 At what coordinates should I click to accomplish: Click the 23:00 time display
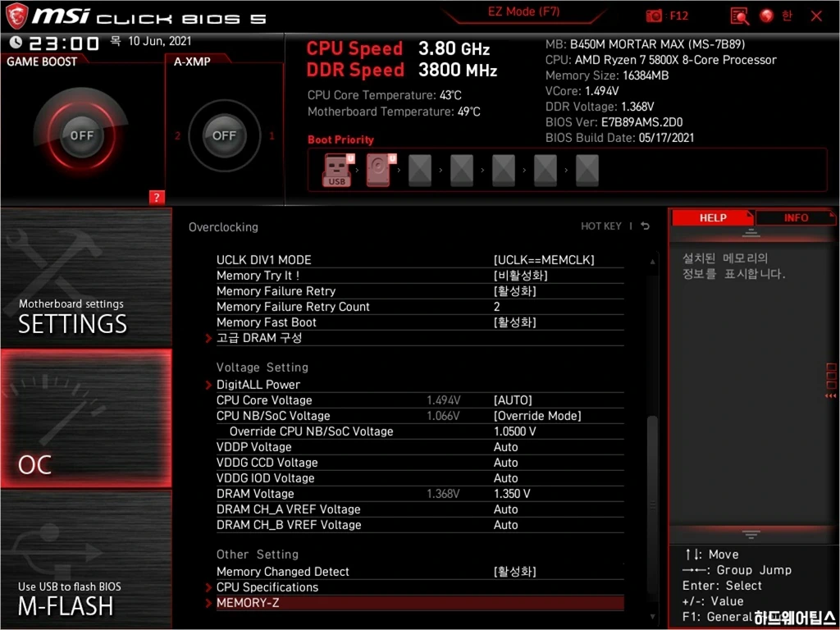click(64, 43)
